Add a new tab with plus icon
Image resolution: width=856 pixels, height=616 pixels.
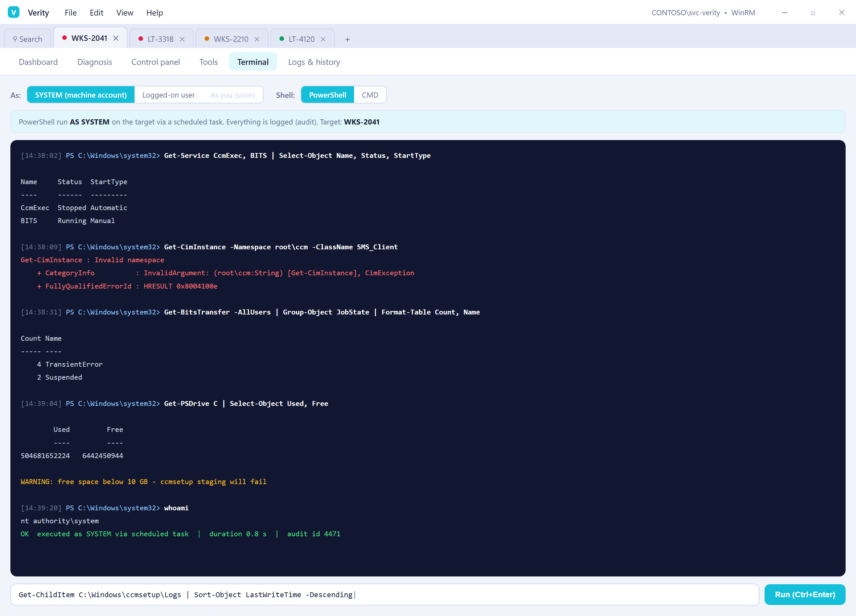(348, 39)
